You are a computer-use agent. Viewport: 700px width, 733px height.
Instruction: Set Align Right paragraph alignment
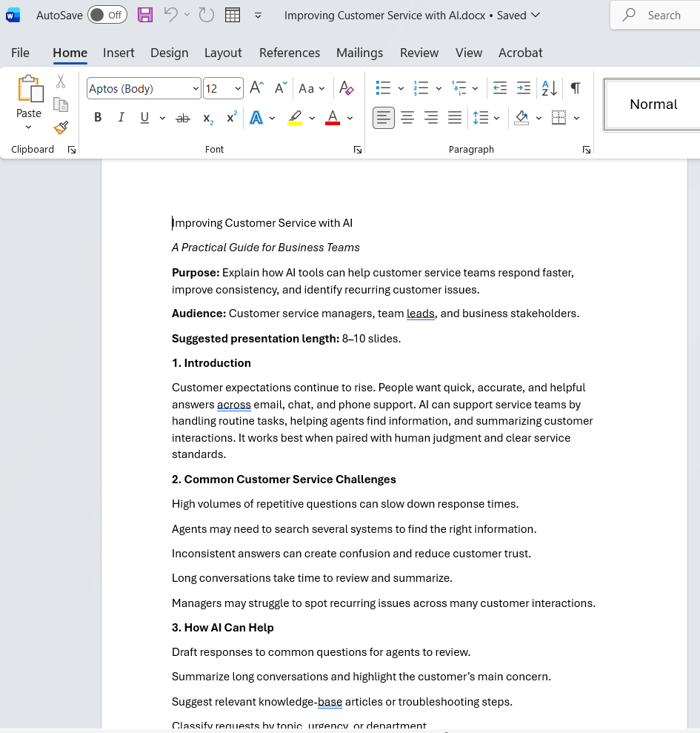(431, 118)
